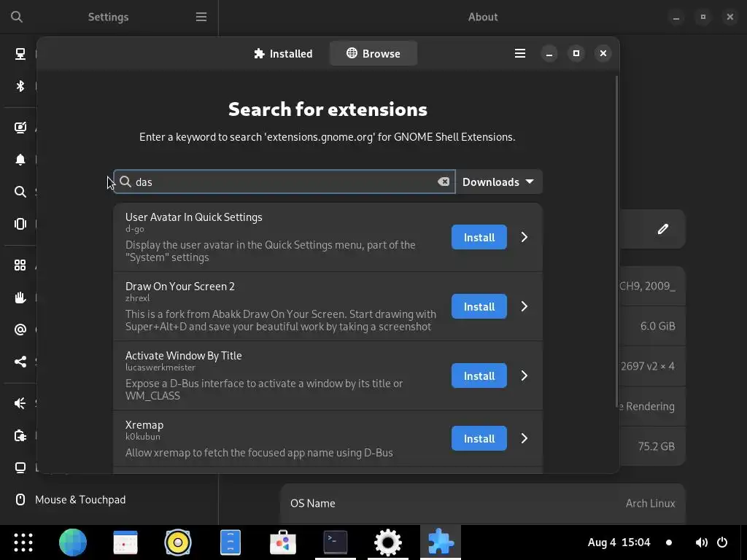Expand details for Activate Window By Title

pos(524,376)
